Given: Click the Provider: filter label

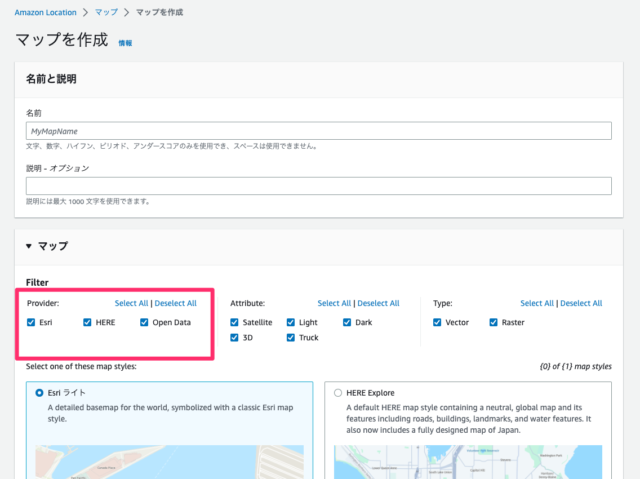Looking at the screenshot, I should click(43, 303).
